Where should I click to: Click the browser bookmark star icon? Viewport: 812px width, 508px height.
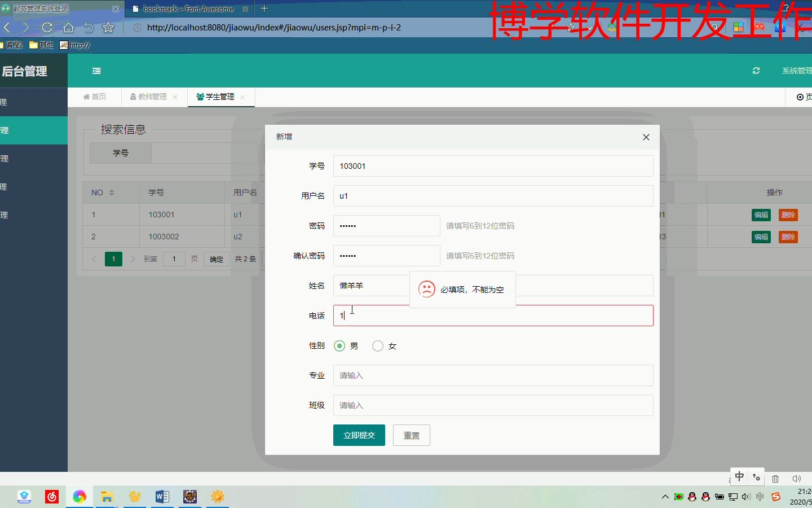(108, 27)
